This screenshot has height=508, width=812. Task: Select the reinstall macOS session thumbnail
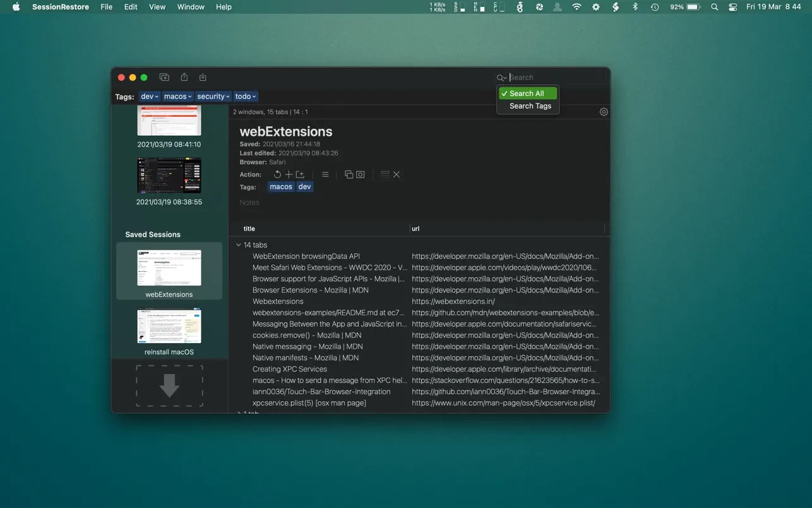pyautogui.click(x=169, y=326)
